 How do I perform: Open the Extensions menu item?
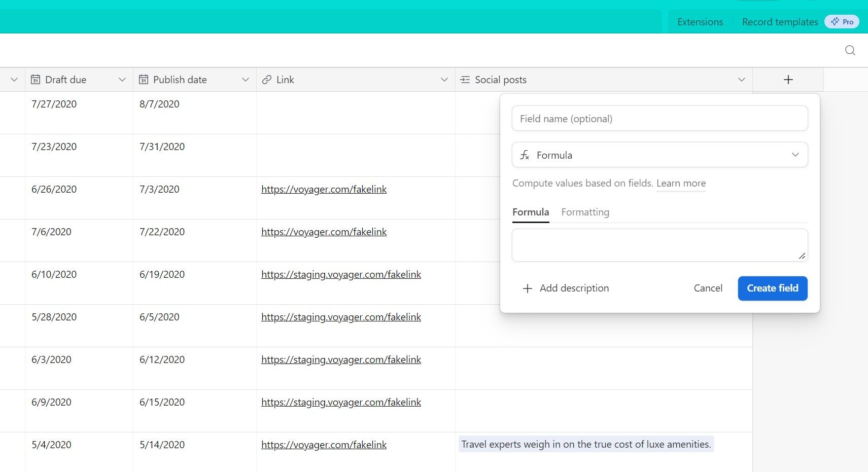tap(700, 21)
